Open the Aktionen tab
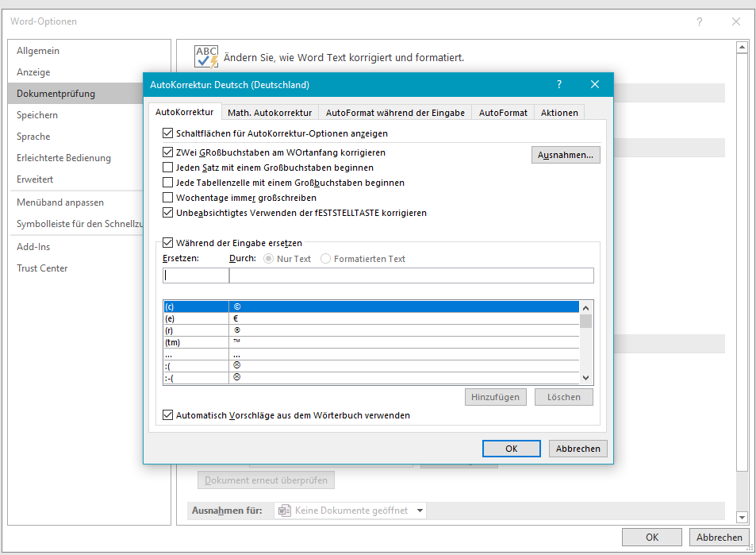756x555 pixels. coord(559,113)
